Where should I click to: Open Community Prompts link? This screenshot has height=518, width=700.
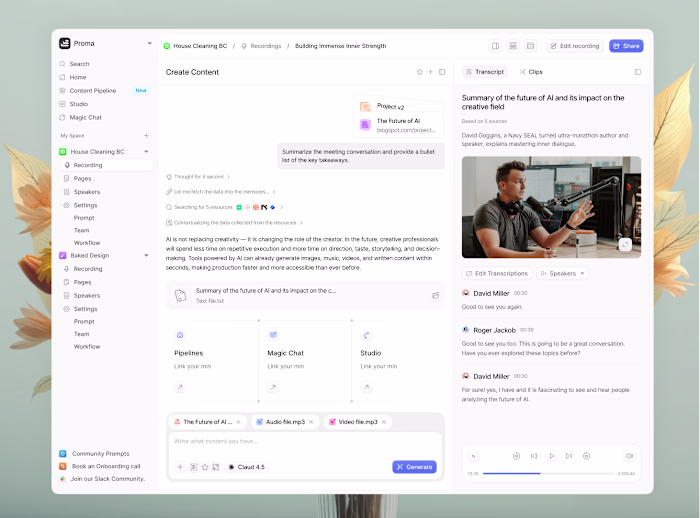94,454
